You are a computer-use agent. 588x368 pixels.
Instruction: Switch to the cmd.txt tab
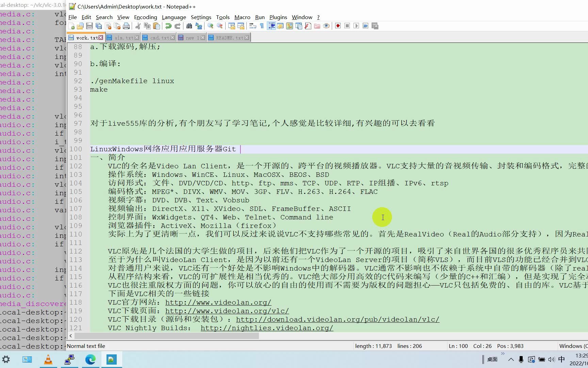pyautogui.click(x=160, y=38)
